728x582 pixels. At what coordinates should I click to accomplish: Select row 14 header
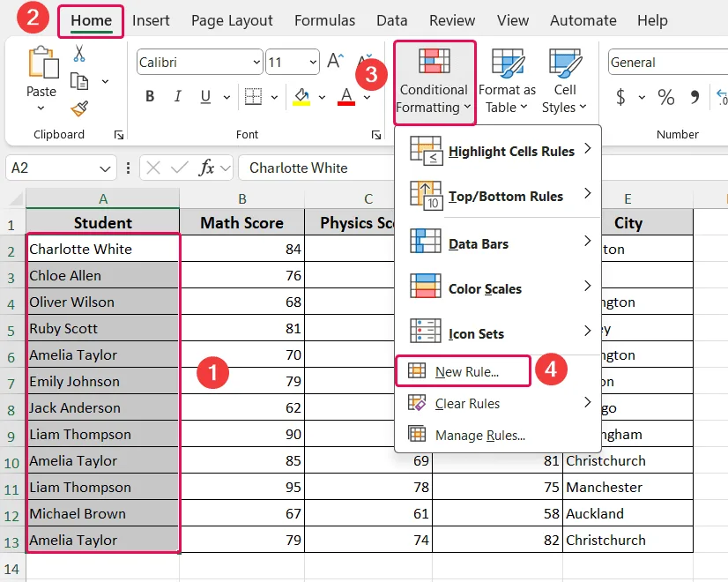[x=12, y=569]
